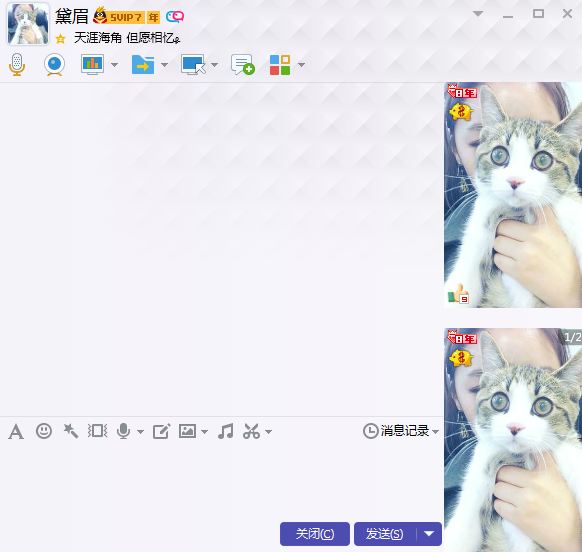Open the 消息记录 message history
The height and width of the screenshot is (552, 582).
(x=401, y=431)
